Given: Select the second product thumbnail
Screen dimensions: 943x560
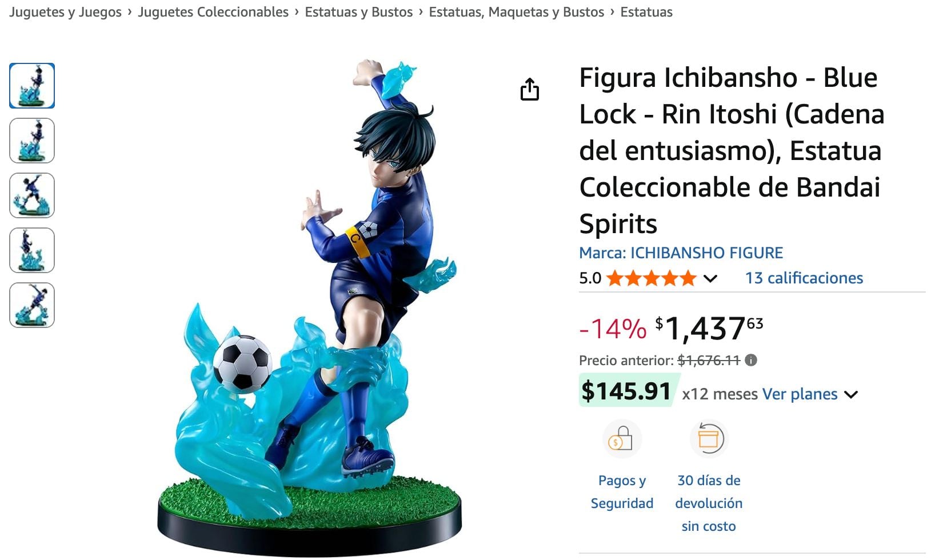Looking at the screenshot, I should [32, 141].
